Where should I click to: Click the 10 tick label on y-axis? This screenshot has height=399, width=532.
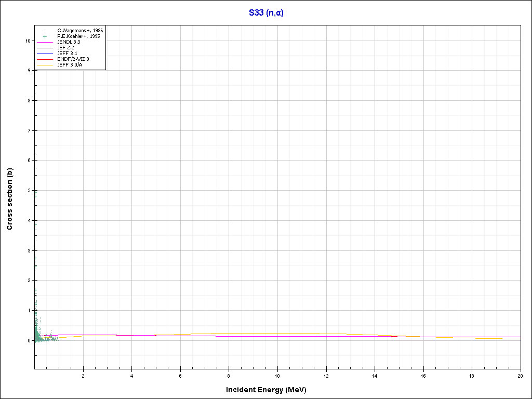(x=28, y=41)
